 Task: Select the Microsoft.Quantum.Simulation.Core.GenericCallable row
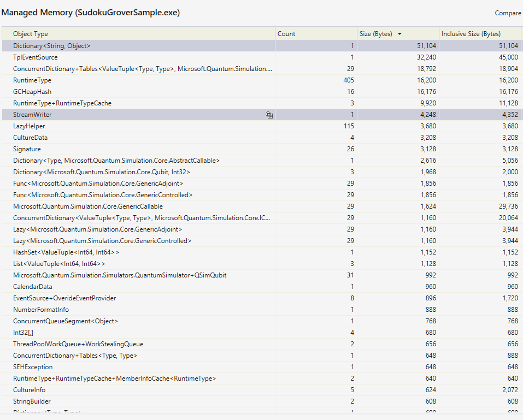(261, 206)
